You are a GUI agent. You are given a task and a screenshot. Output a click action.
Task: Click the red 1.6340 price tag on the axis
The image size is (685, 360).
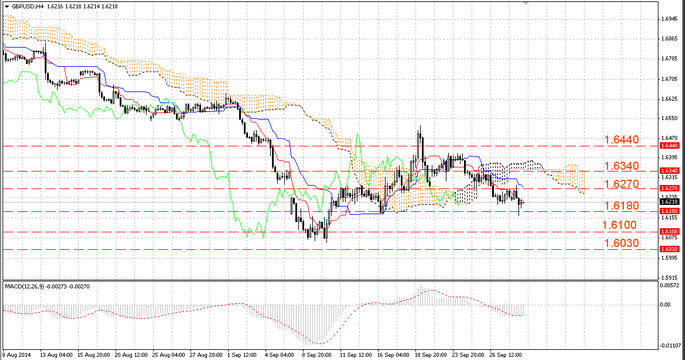[669, 171]
